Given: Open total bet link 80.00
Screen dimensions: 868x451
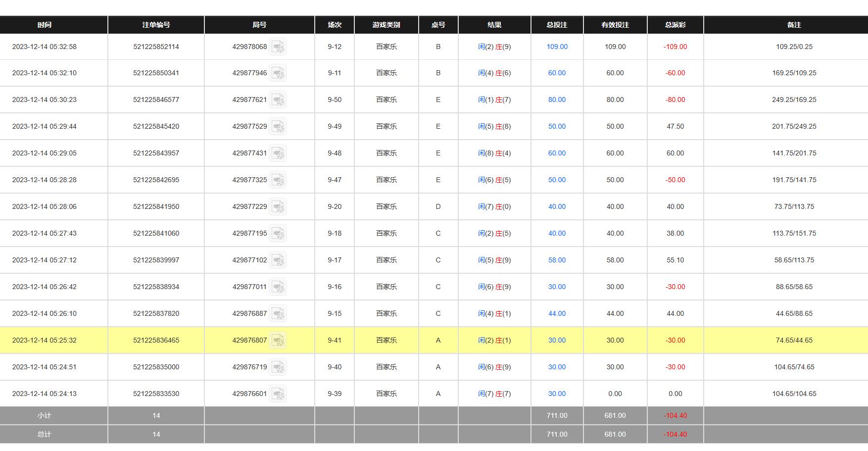Looking at the screenshot, I should [x=557, y=100].
